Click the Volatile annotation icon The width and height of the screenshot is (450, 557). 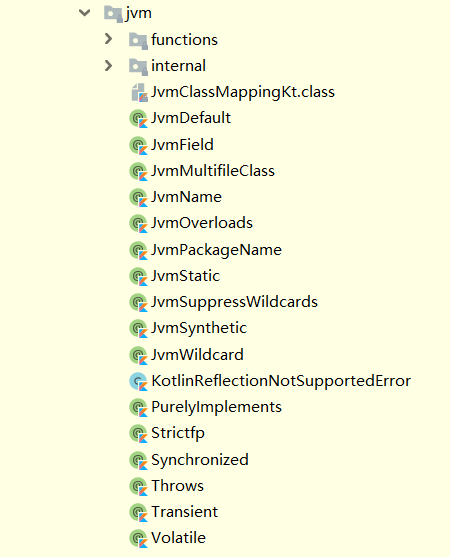coord(139,539)
